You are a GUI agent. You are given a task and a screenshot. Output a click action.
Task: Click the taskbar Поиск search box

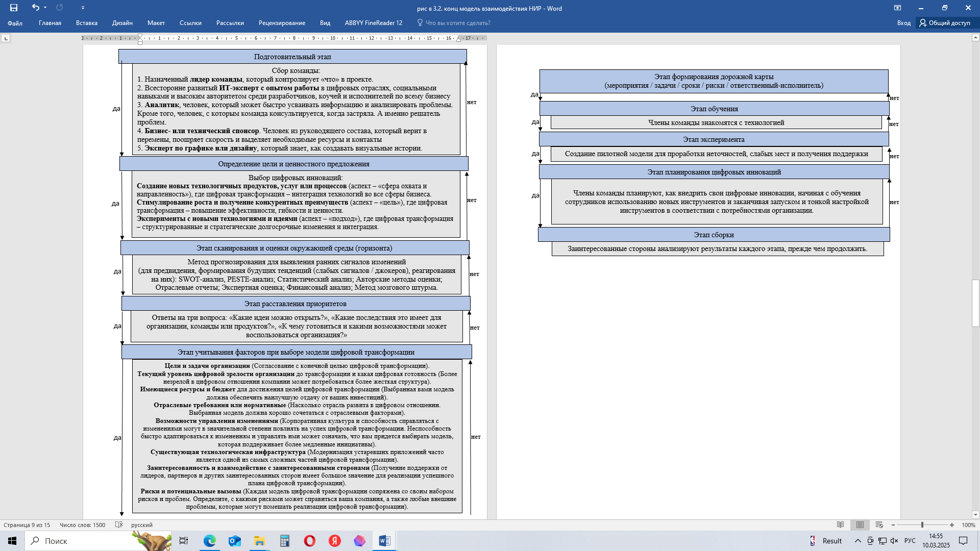click(x=98, y=541)
